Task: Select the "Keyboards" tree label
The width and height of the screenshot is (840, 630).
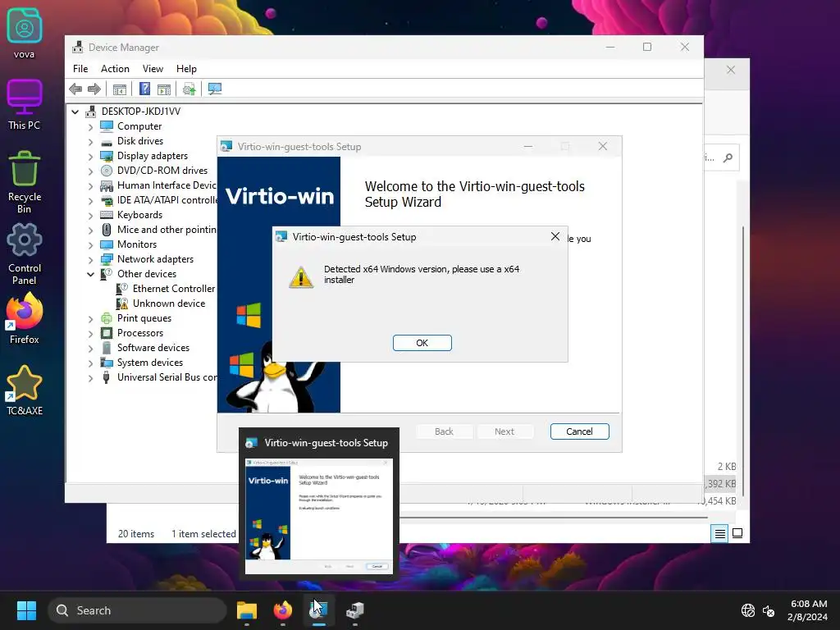Action: pyautogui.click(x=139, y=215)
